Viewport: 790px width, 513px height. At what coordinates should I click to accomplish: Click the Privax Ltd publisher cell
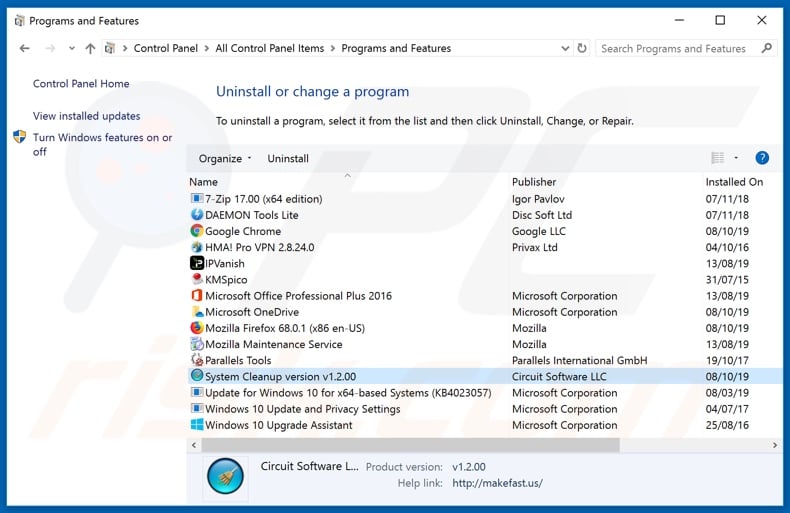click(535, 247)
